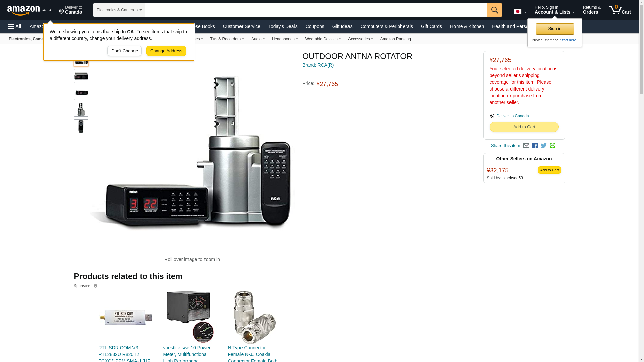Share this item on Twitter

(x=544, y=146)
